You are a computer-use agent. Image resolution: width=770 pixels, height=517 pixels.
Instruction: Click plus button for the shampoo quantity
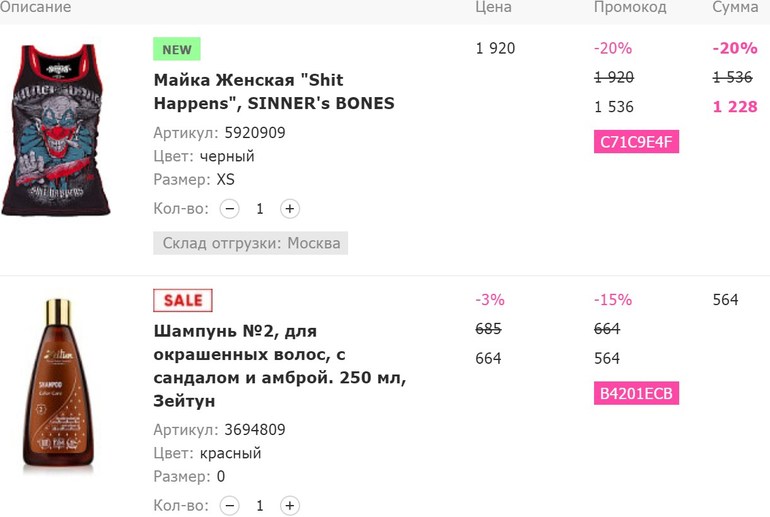click(x=290, y=505)
